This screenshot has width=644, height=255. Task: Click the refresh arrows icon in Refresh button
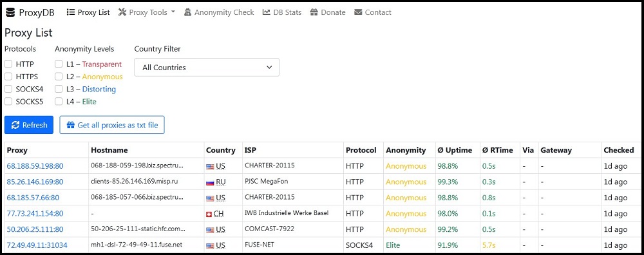click(15, 125)
